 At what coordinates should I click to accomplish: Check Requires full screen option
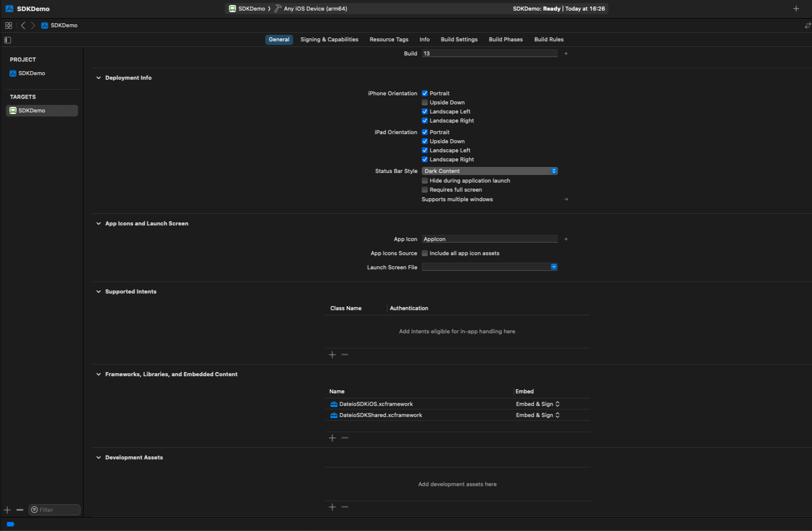(x=425, y=190)
